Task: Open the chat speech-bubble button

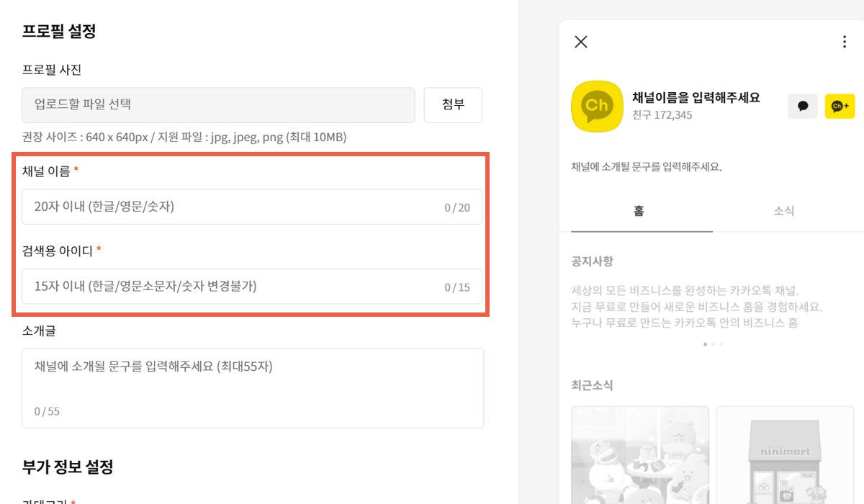Action: coord(803,106)
